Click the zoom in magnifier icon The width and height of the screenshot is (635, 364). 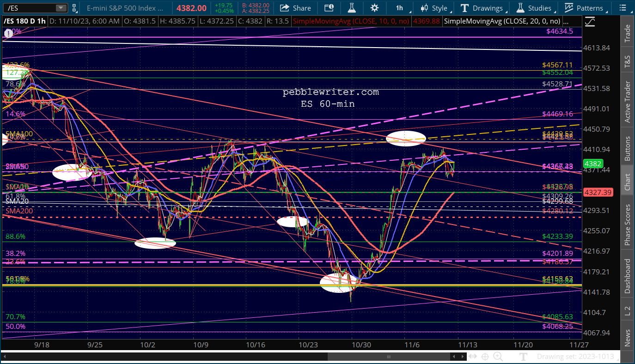coord(498,356)
